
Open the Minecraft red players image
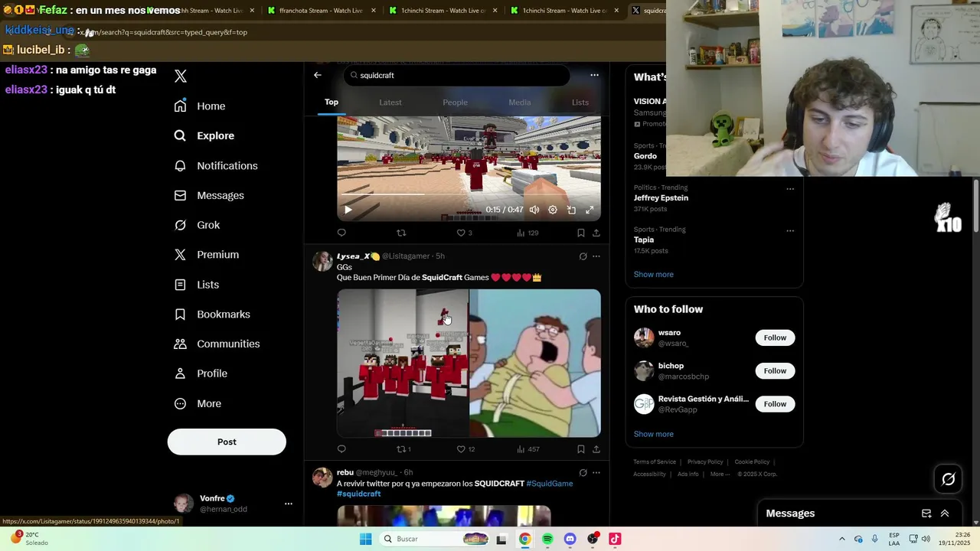coord(403,363)
